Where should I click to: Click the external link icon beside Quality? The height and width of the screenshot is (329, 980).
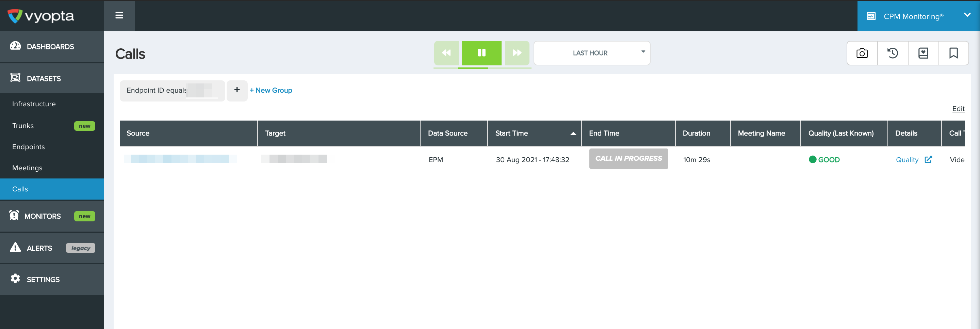[x=928, y=159]
